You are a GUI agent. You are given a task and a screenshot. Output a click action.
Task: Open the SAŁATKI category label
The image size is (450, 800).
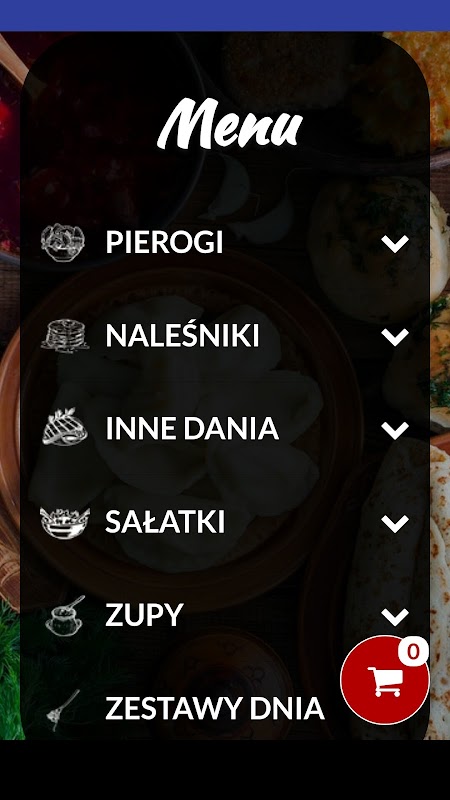click(x=165, y=521)
